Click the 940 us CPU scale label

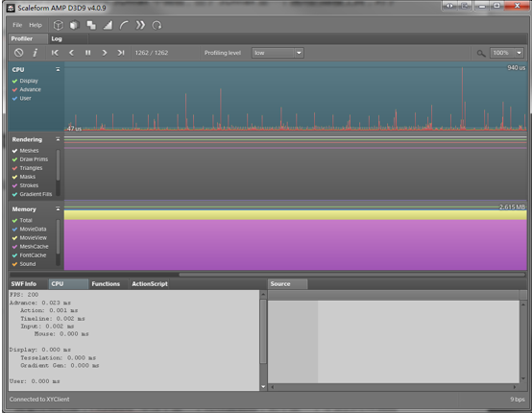click(516, 68)
